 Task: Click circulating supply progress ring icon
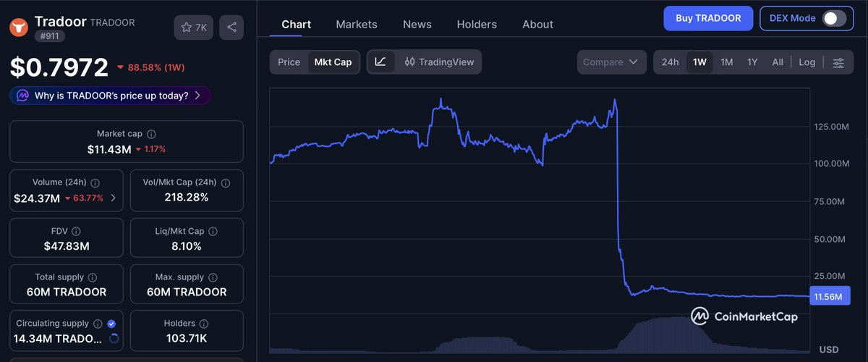click(114, 339)
